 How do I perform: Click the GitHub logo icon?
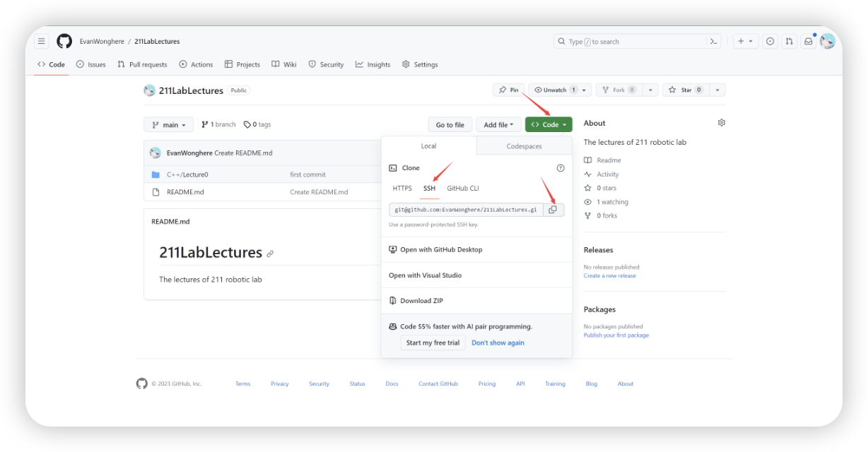[64, 42]
